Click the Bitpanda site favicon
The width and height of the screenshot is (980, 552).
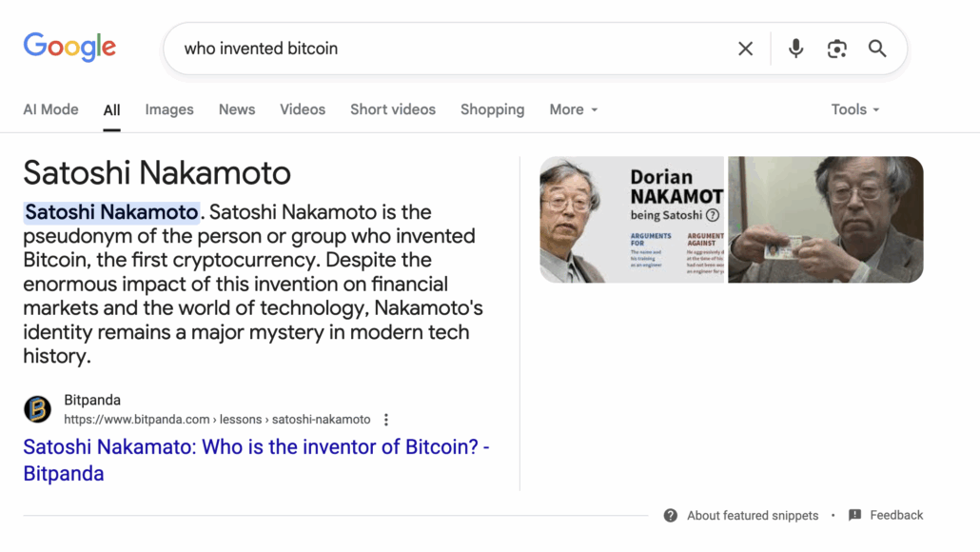37,409
